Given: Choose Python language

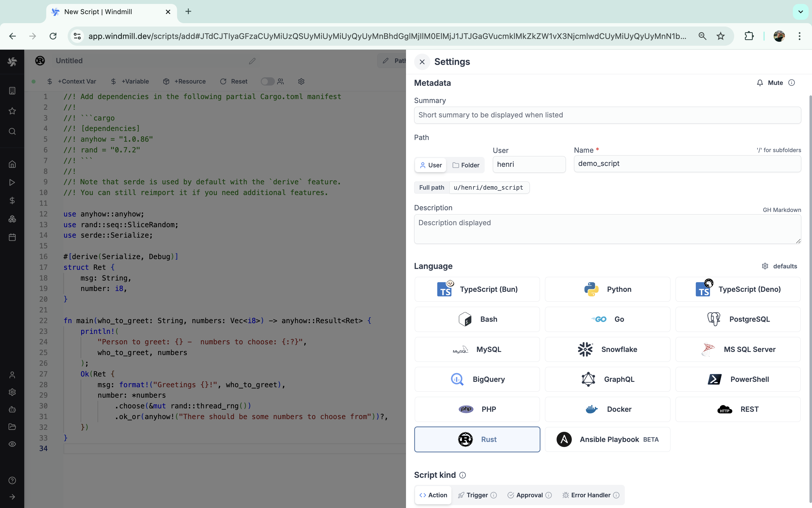Looking at the screenshot, I should (x=607, y=289).
